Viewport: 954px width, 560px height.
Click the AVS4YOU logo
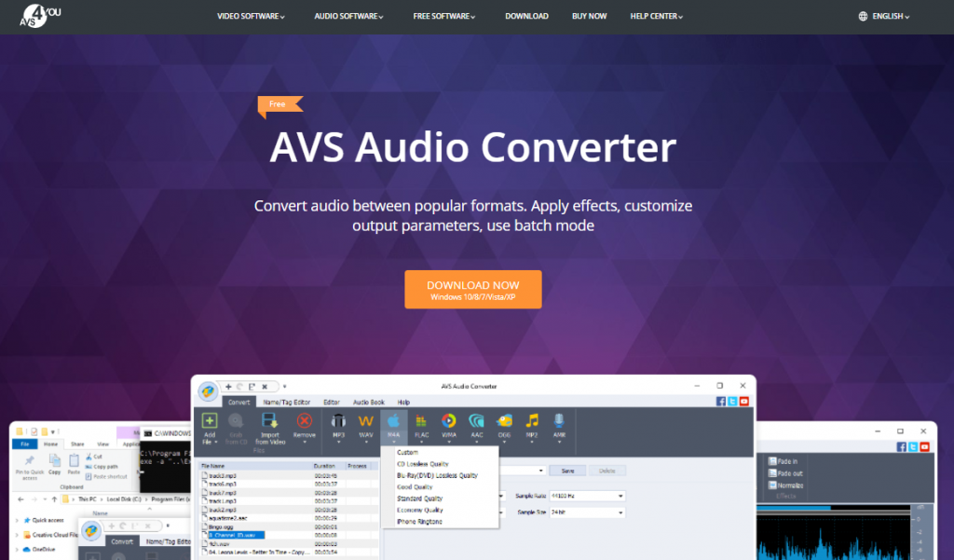coord(39,16)
